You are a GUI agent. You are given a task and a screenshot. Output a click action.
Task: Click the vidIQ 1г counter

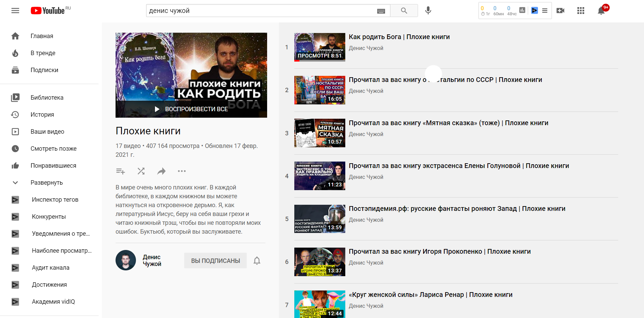click(x=485, y=11)
